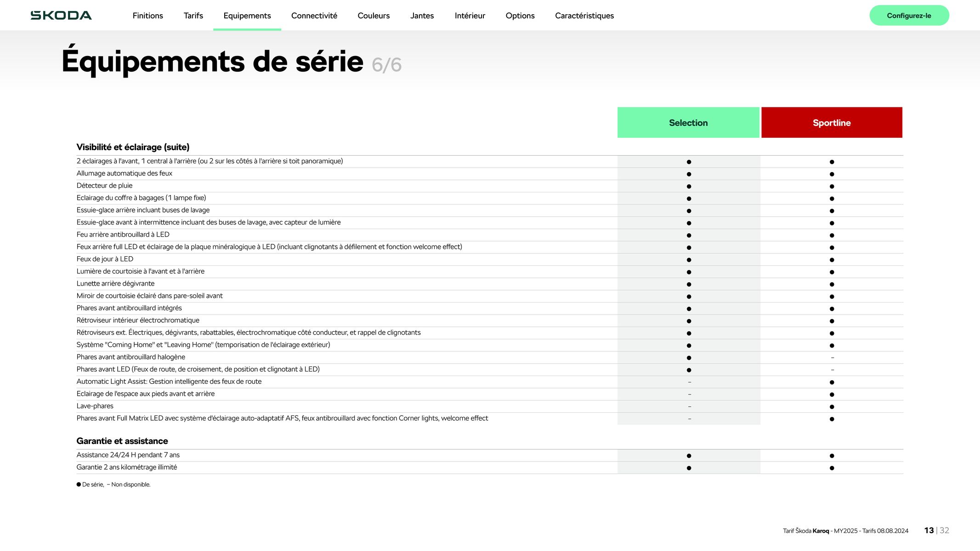Expand the Garantie et assistance section
This screenshot has width=980, height=551.
pyautogui.click(x=122, y=441)
